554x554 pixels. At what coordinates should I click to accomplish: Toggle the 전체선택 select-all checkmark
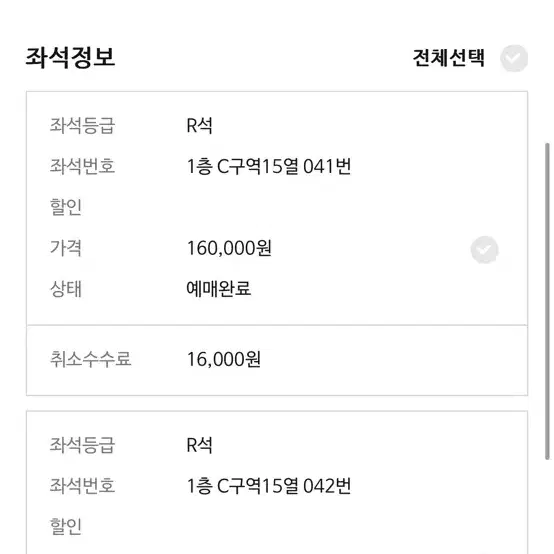514,58
